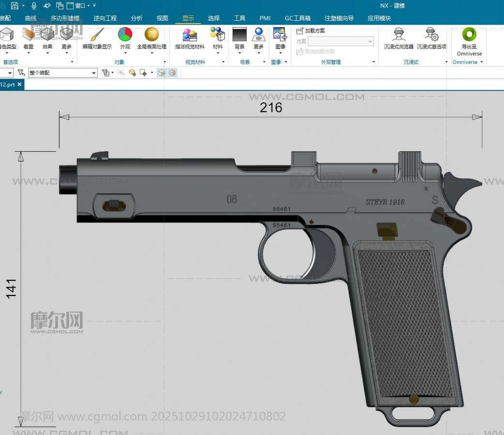
Task: Click the Save icon in title bar
Action: [x=15, y=5]
